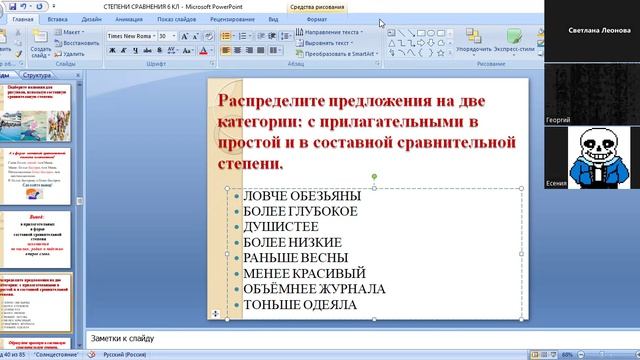
Task: Open the font color dropdown arrow
Action: (x=211, y=51)
